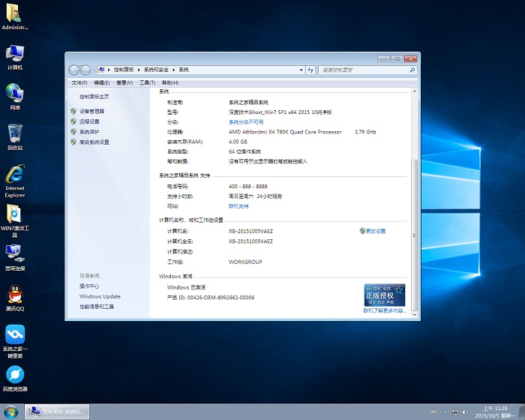The width and height of the screenshot is (525, 420).
Task: Click the Windows Start orb
Action: pos(11,412)
